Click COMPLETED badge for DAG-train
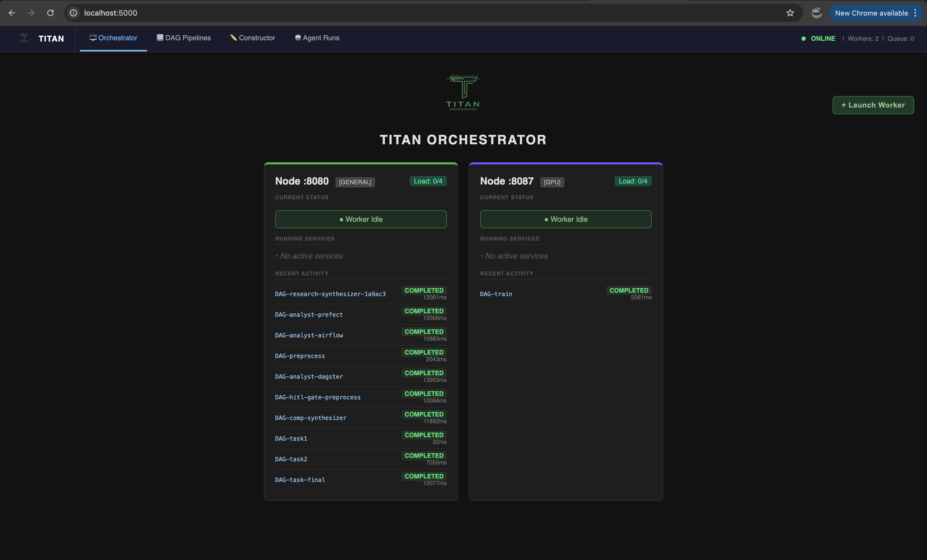Image resolution: width=927 pixels, height=560 pixels. click(x=629, y=290)
